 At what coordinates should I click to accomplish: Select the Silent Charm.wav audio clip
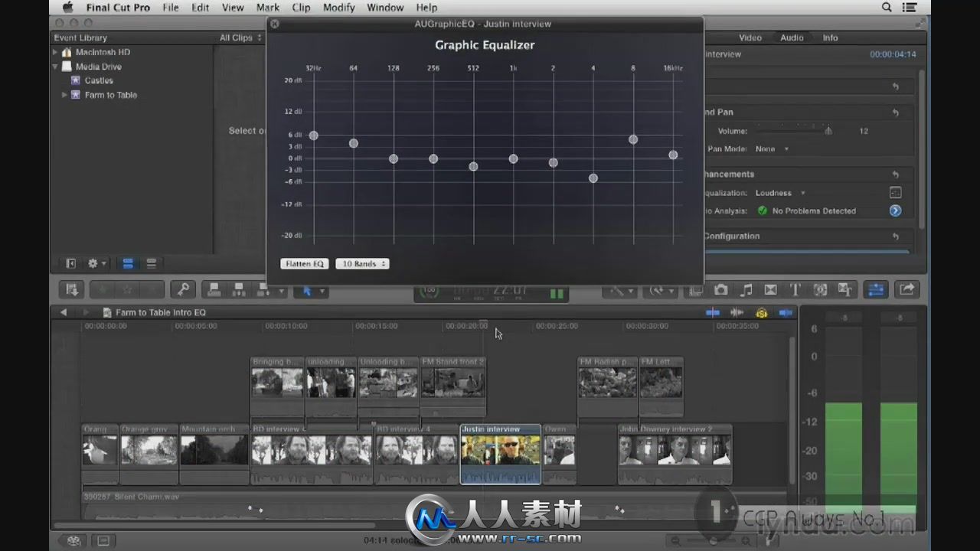pos(436,506)
